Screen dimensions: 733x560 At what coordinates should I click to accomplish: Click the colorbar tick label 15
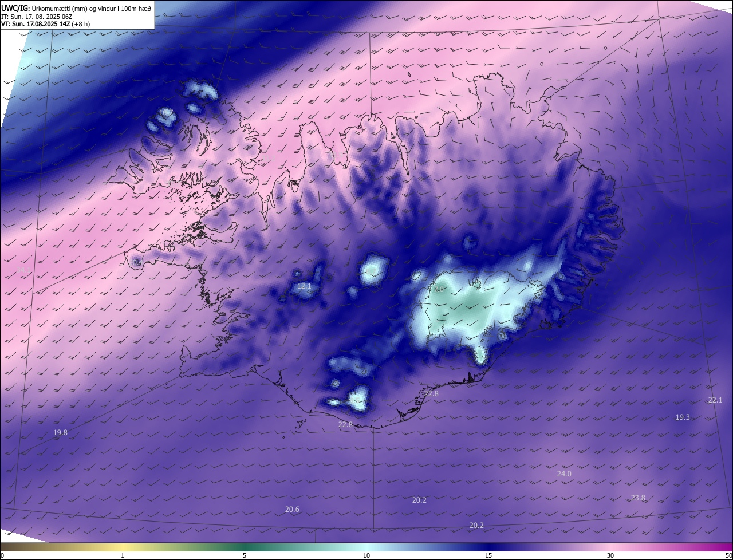coord(488,556)
